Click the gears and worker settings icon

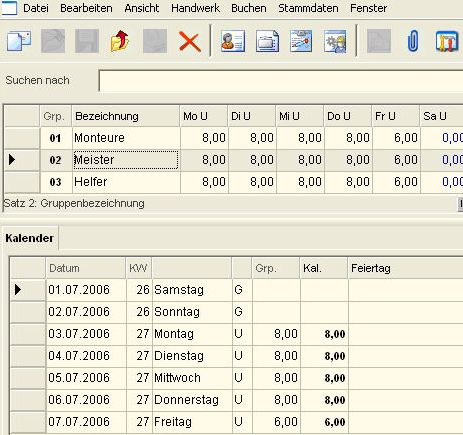coord(335,41)
